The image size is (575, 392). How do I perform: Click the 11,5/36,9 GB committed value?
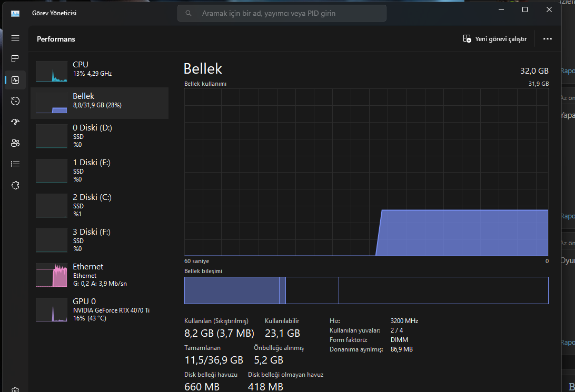[x=214, y=360]
